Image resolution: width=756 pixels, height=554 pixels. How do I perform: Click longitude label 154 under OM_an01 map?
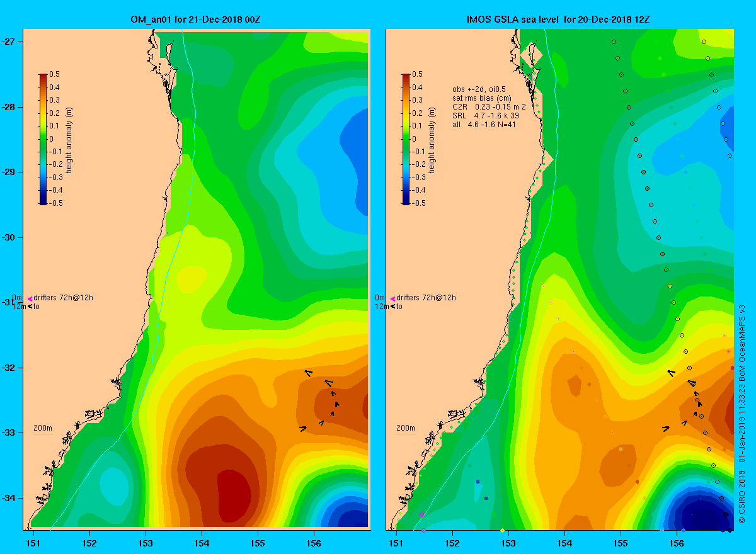202,542
